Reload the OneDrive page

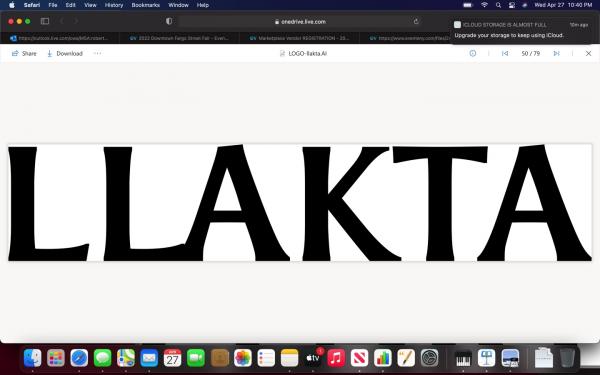[x=416, y=21]
